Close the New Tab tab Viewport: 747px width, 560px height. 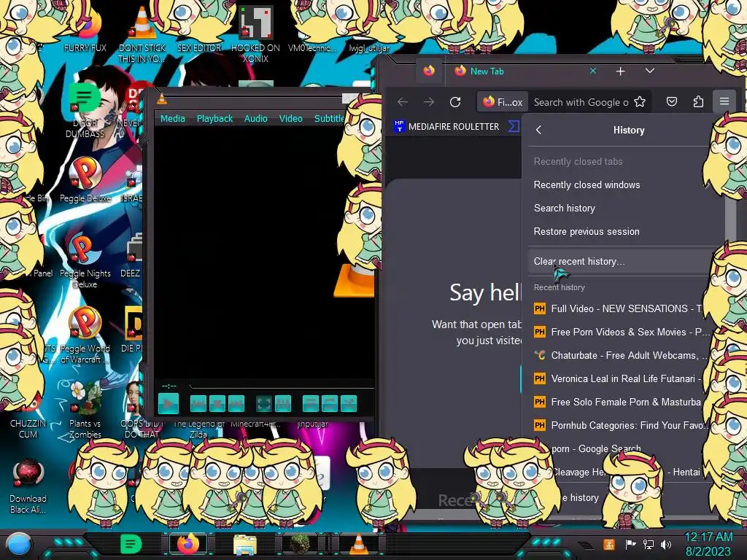[593, 71]
